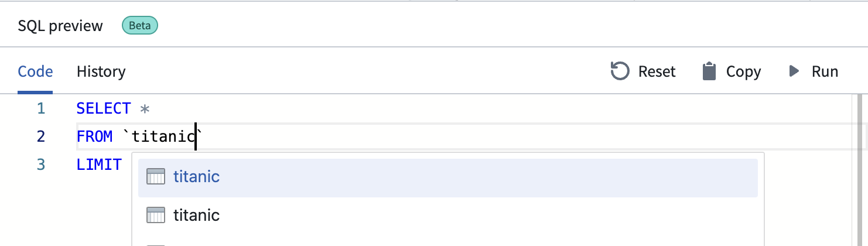Viewport: 868px width, 246px height.
Task: Click the SQL preview panel title
Action: pos(60,26)
